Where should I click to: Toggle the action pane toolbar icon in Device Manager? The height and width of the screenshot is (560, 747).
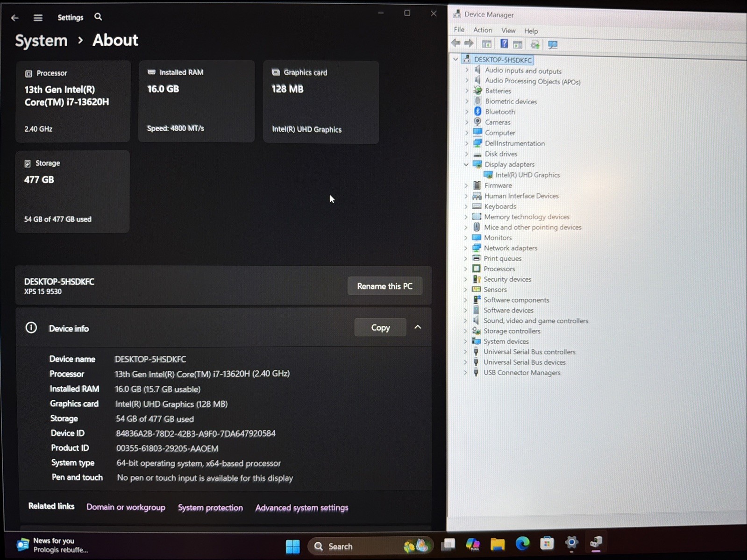point(518,44)
